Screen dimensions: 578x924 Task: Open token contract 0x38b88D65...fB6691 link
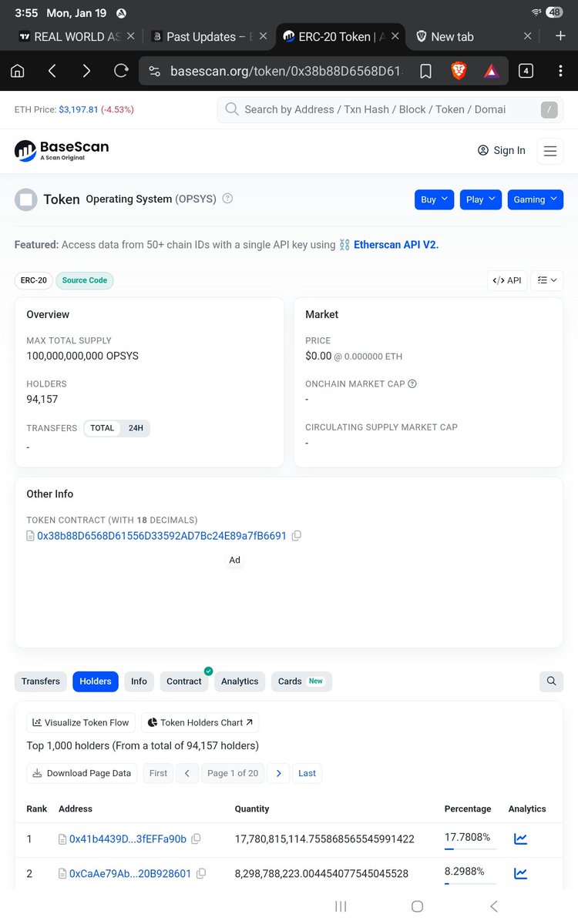pos(162,535)
